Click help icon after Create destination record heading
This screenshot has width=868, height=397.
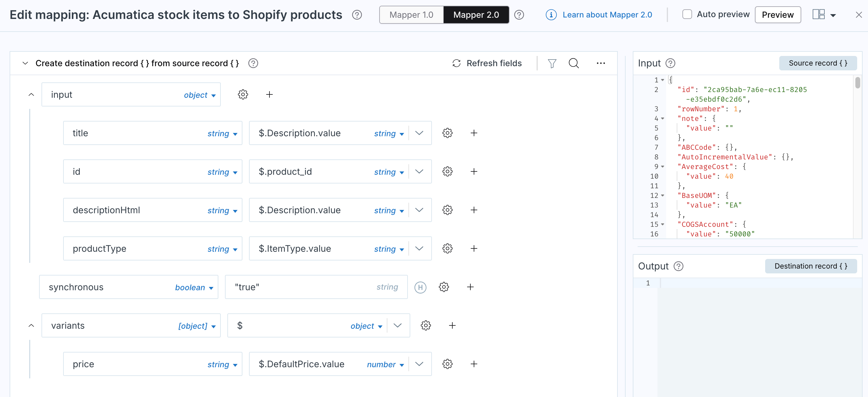(253, 63)
